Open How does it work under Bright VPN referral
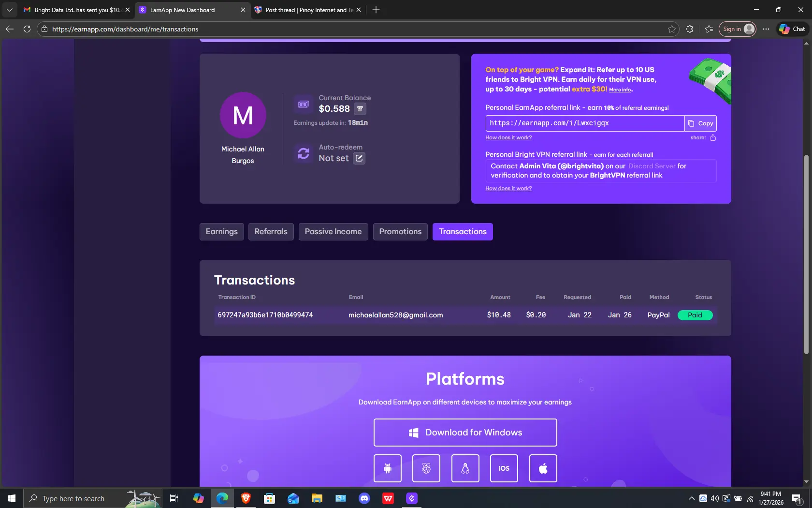Screen dimensions: 812x508 (x=508, y=189)
